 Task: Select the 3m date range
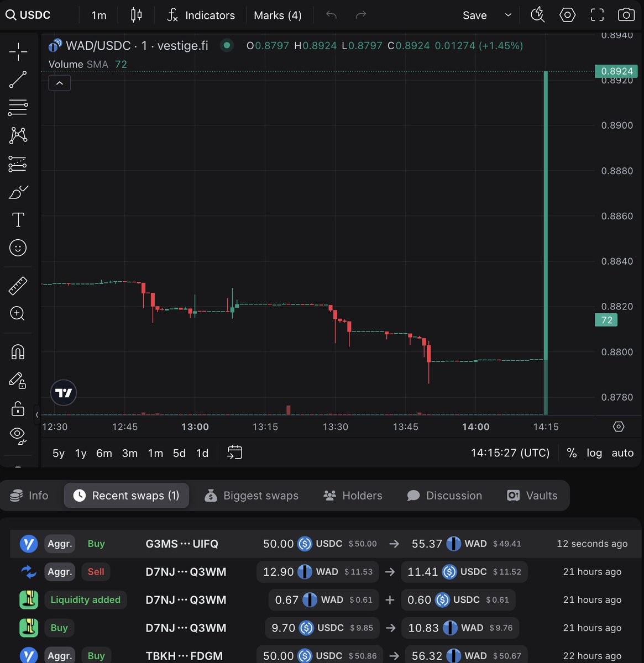129,453
